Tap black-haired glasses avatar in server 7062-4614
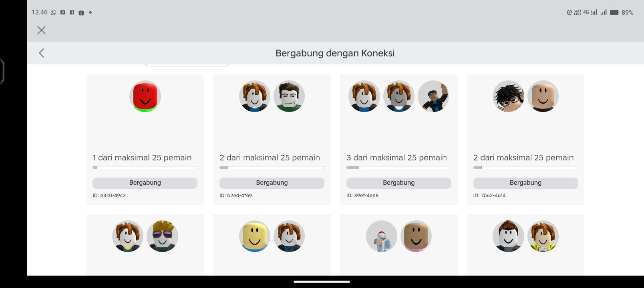The width and height of the screenshot is (644, 288). (x=508, y=96)
